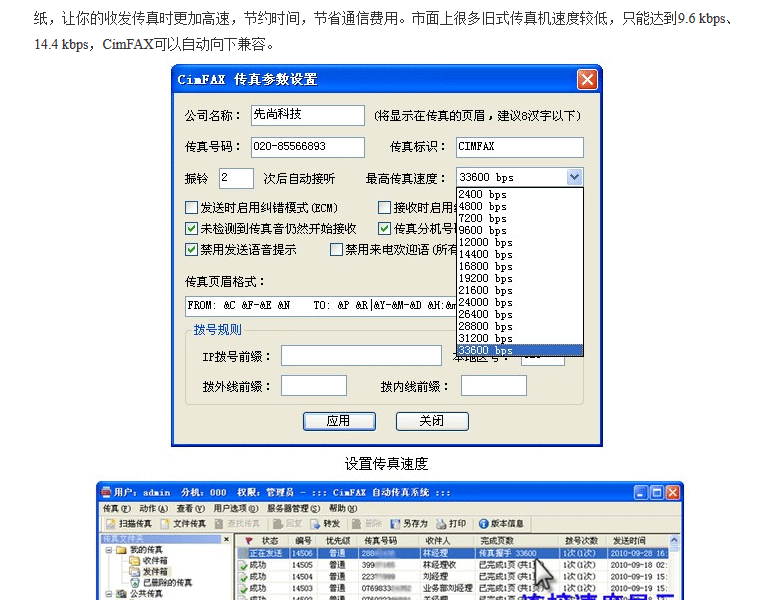Viewport: 760px width, 600px height.
Task: Enable 禁用来电欢迎语 checkbox
Action: (336, 250)
